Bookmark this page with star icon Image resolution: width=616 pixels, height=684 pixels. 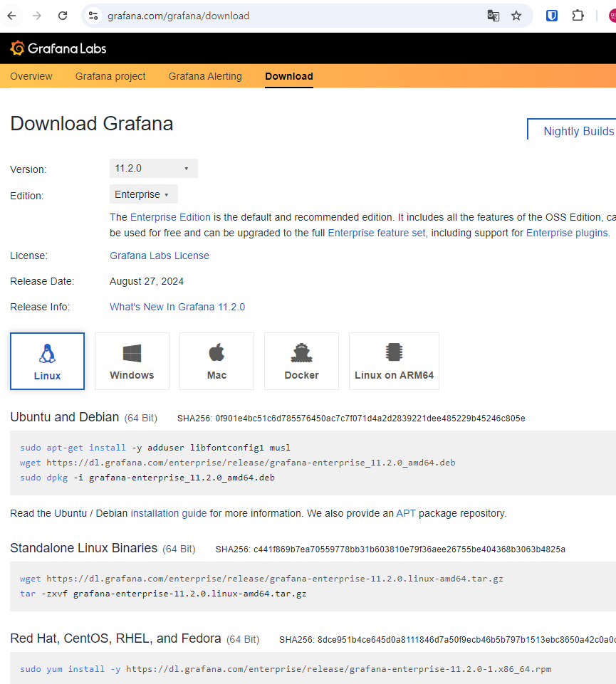coord(516,16)
